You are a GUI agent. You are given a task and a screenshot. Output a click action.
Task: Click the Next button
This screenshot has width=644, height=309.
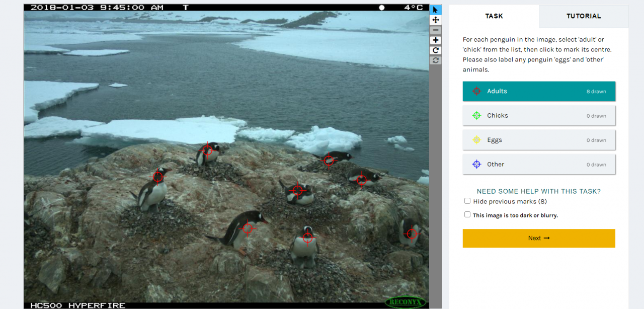tap(539, 238)
